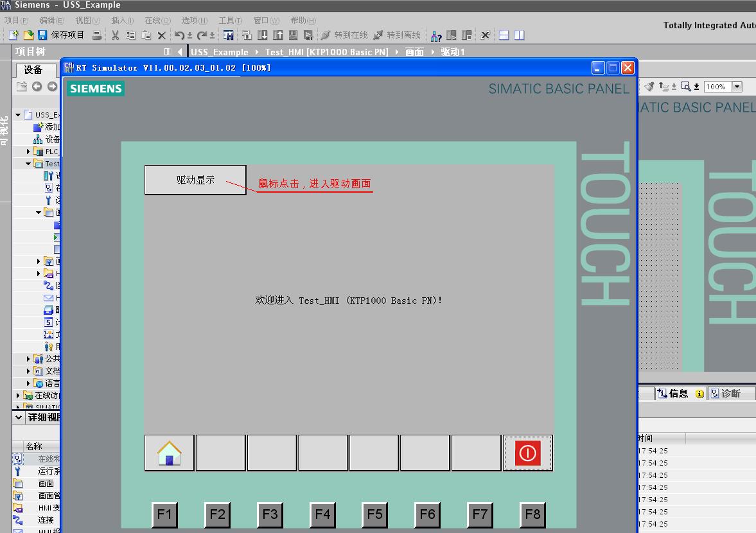This screenshot has width=756, height=533.
Task: Click 转到在线 go online button
Action: (344, 35)
